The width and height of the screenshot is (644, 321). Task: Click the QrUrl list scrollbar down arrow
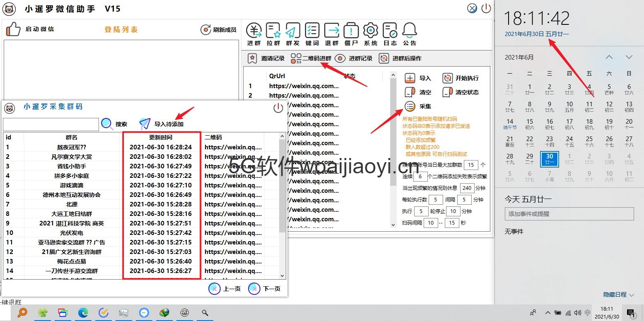[393, 225]
